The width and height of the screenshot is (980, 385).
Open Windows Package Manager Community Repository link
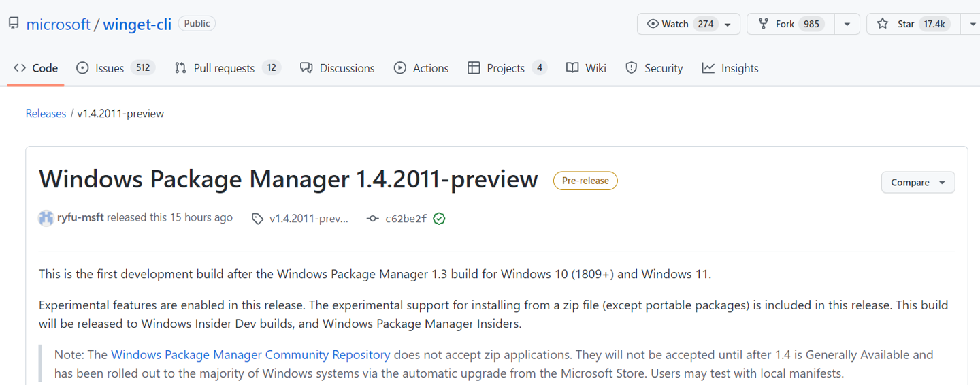pos(250,354)
